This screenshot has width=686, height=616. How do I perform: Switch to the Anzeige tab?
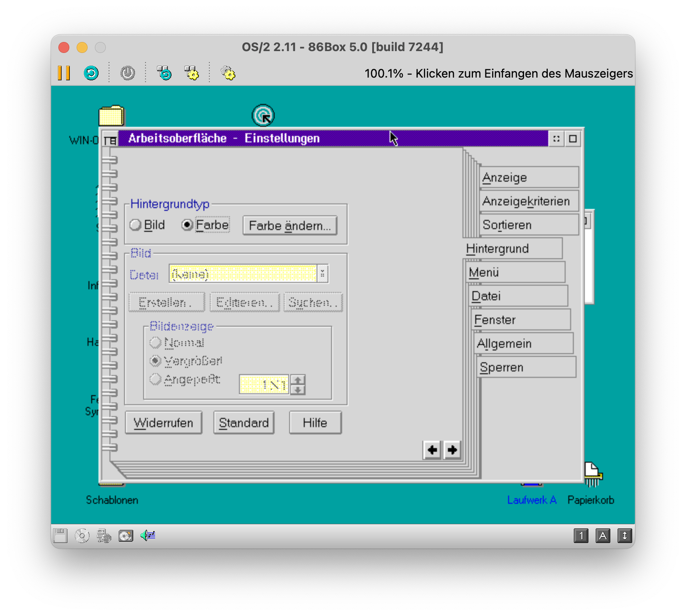529,177
